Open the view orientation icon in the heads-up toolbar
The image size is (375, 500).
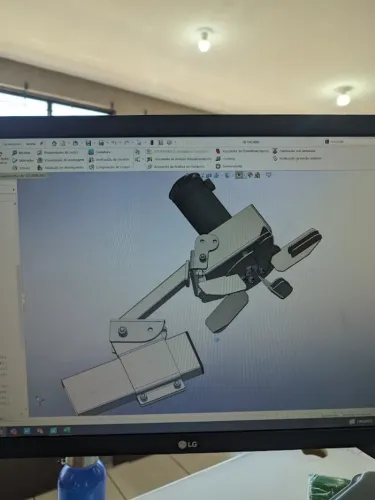216,175
